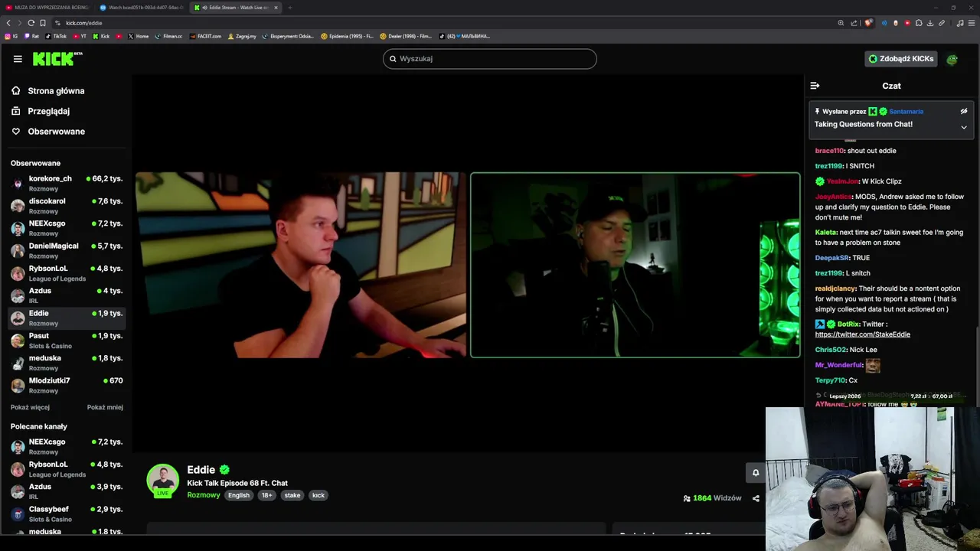Open Mlodziutki7 channel

pyautogui.click(x=67, y=385)
